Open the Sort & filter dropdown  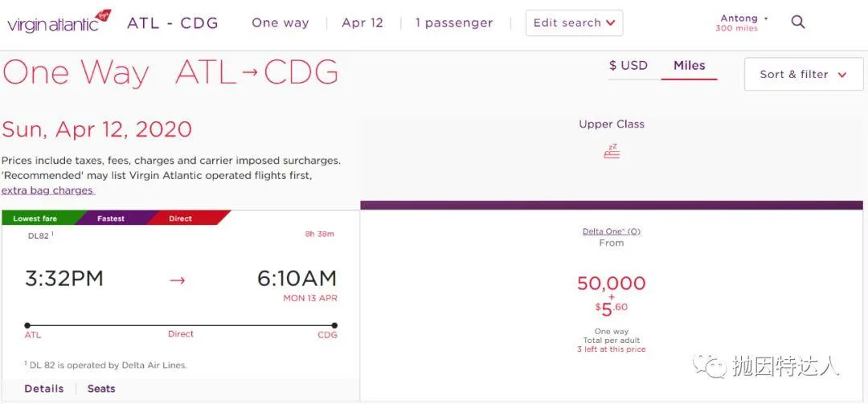click(x=803, y=74)
